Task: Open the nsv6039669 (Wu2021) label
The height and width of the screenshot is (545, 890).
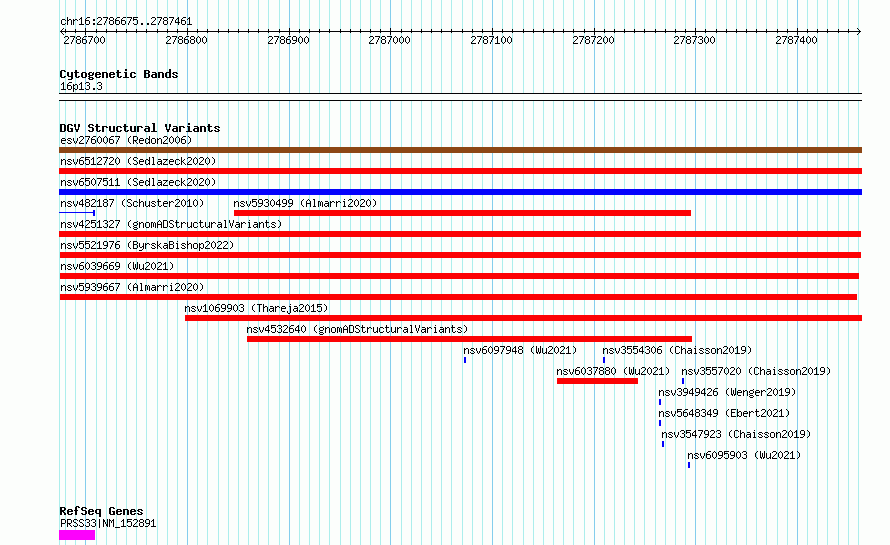Action: 117,266
